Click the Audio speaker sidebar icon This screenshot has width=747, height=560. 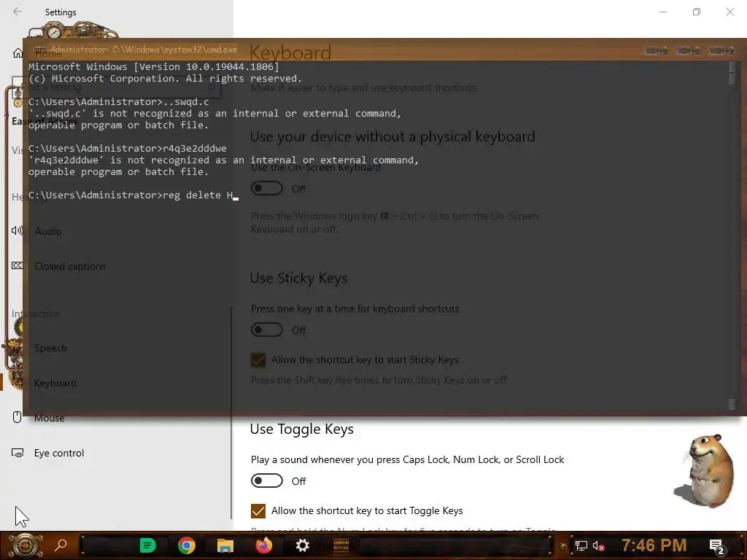pyautogui.click(x=18, y=231)
